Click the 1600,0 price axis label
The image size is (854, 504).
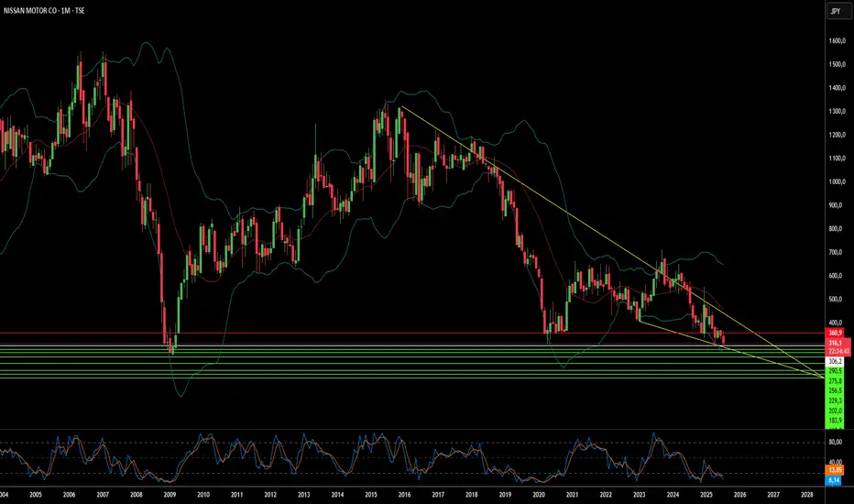tap(837, 41)
